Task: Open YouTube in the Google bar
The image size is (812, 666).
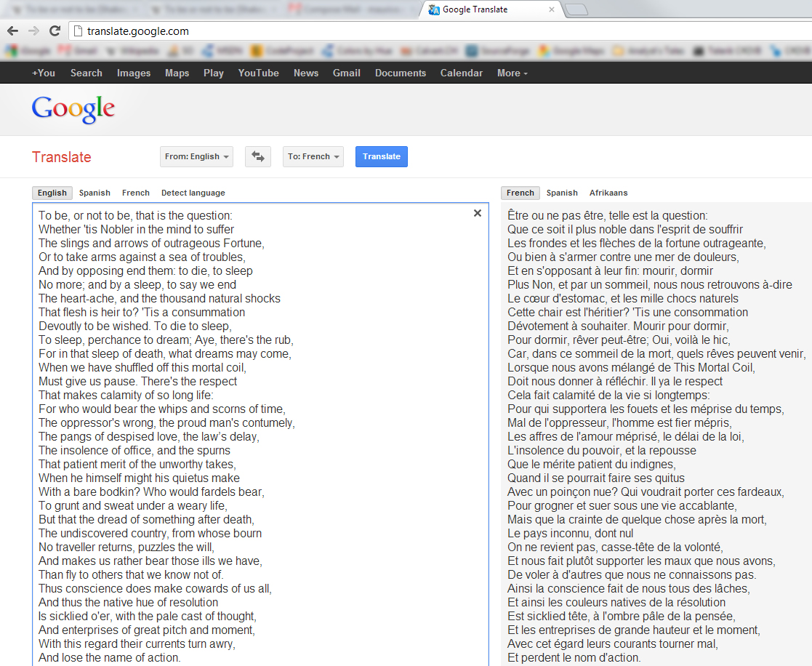Action: [258, 73]
